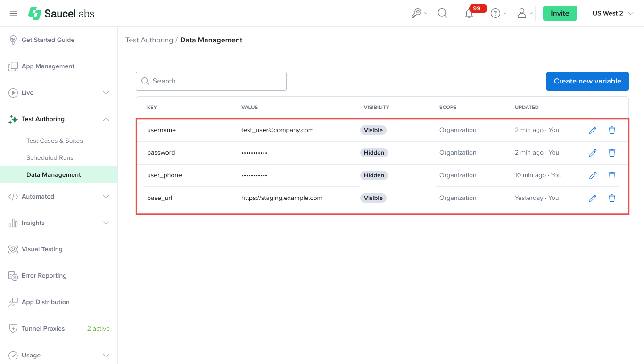The image size is (644, 364).
Task: Open the user account profile icon
Action: [522, 13]
